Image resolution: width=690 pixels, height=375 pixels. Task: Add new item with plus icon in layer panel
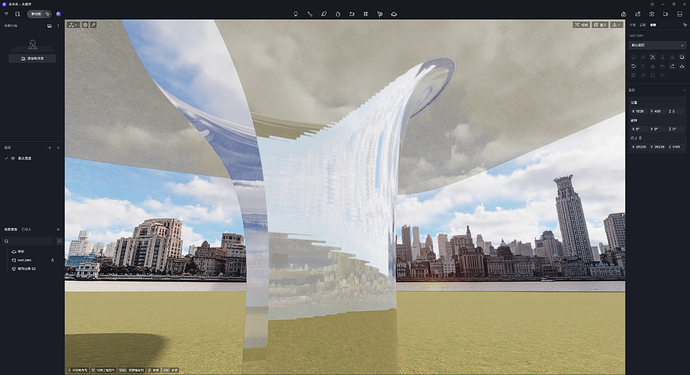[x=49, y=148]
